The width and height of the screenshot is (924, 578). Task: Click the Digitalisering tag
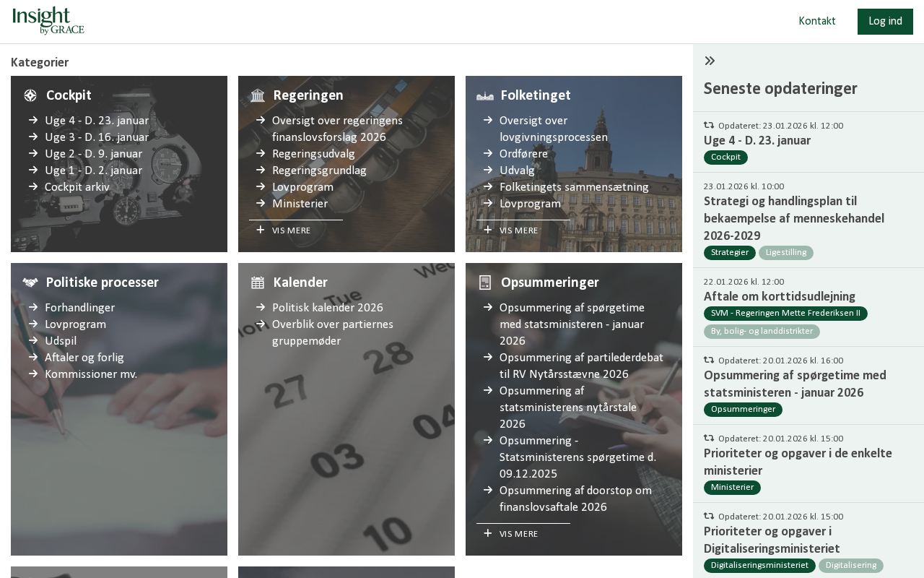[x=851, y=566]
